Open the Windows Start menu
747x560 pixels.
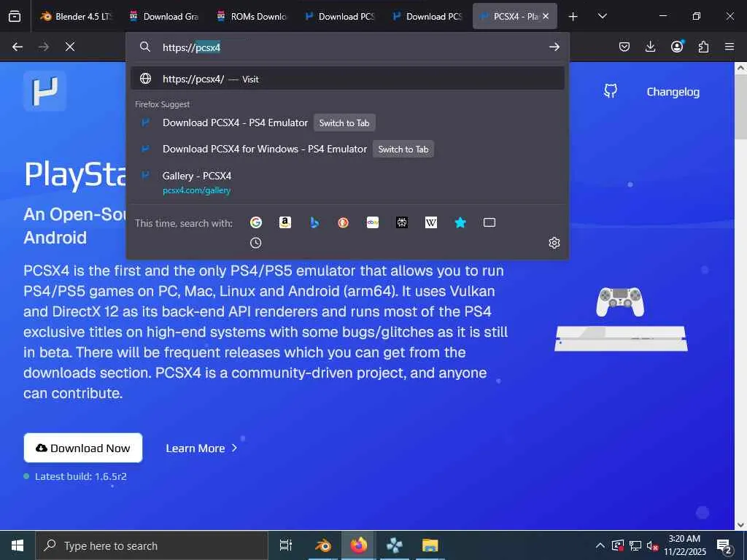point(18,545)
